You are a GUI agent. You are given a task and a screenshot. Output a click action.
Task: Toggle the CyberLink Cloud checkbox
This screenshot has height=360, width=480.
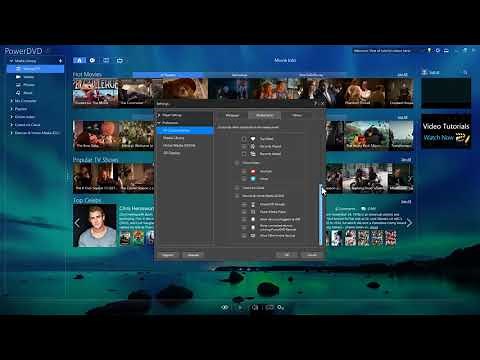[x=237, y=188]
